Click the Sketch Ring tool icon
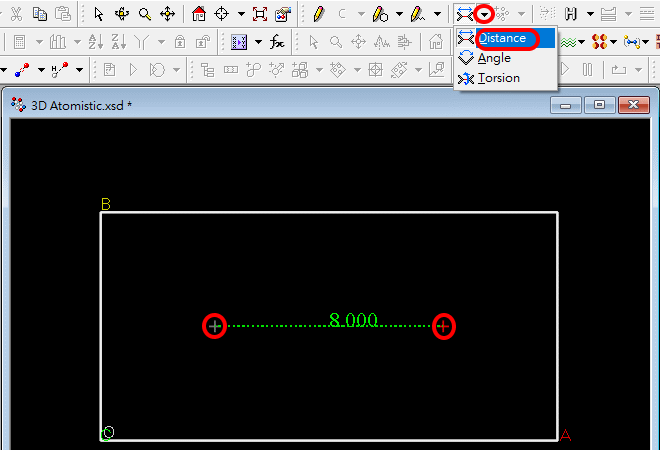The image size is (660, 450). pyautogui.click(x=343, y=14)
